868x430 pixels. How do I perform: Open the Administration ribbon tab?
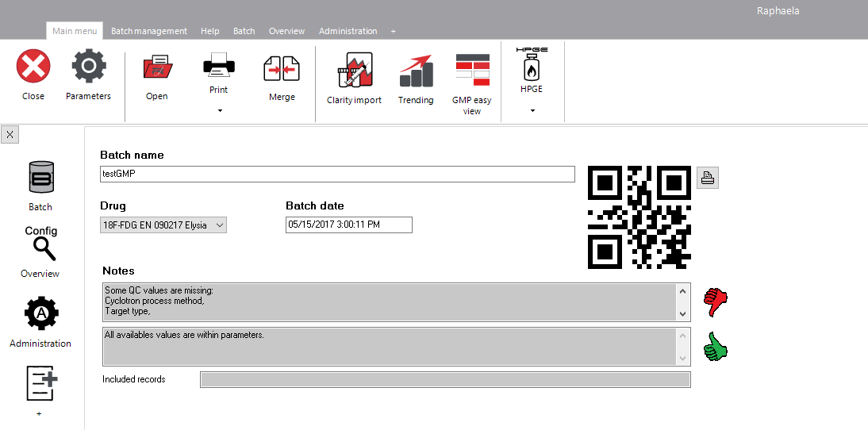tap(348, 31)
